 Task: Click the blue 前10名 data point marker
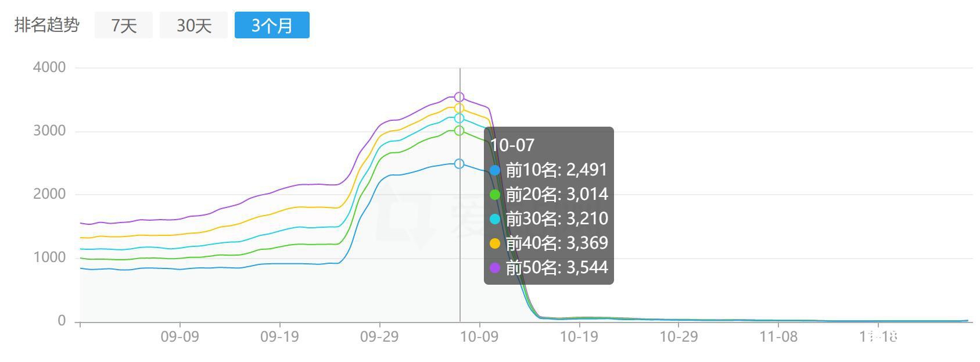point(459,164)
